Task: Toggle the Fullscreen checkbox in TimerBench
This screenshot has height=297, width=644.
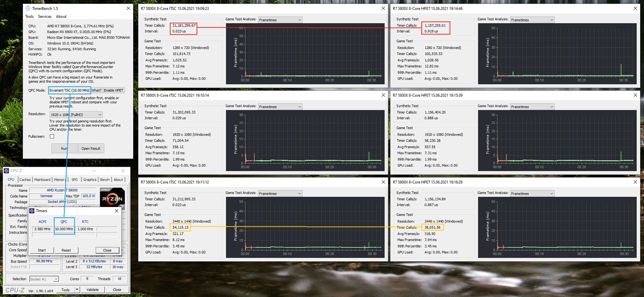Action: pyautogui.click(x=52, y=136)
